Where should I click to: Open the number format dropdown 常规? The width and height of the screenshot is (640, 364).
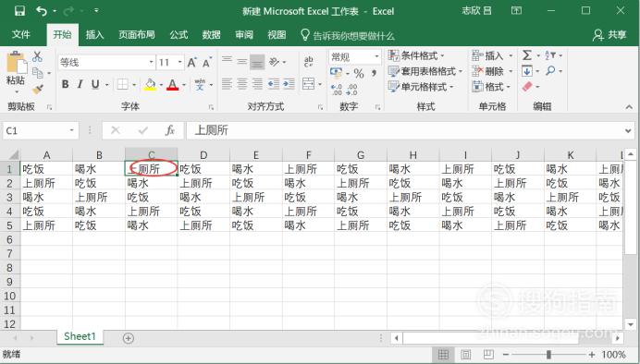[x=376, y=56]
